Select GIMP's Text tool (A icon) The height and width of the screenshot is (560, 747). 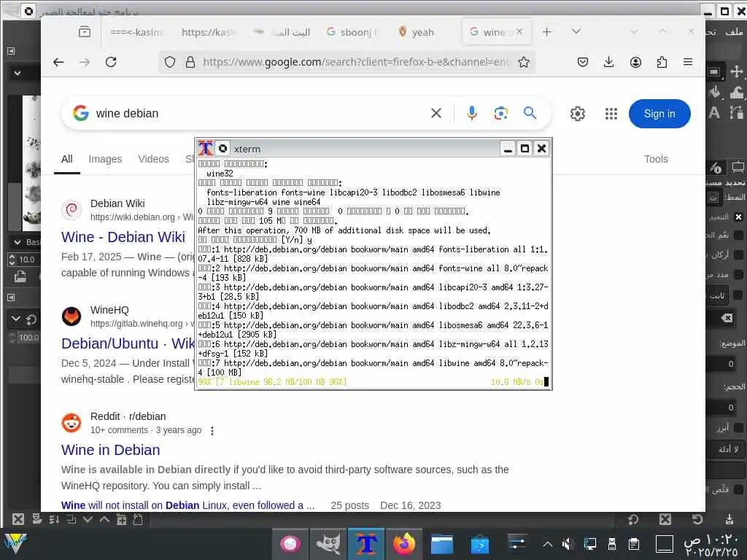714,113
